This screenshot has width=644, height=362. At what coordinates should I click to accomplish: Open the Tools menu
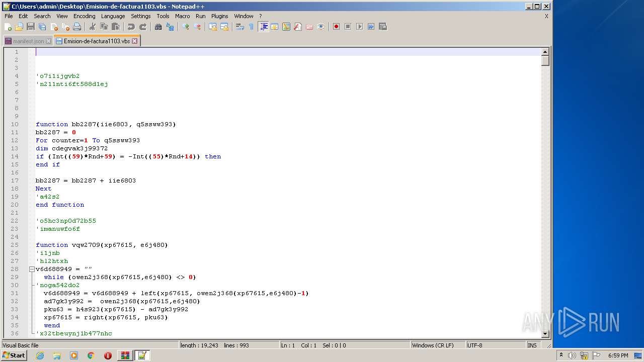pos(163,16)
